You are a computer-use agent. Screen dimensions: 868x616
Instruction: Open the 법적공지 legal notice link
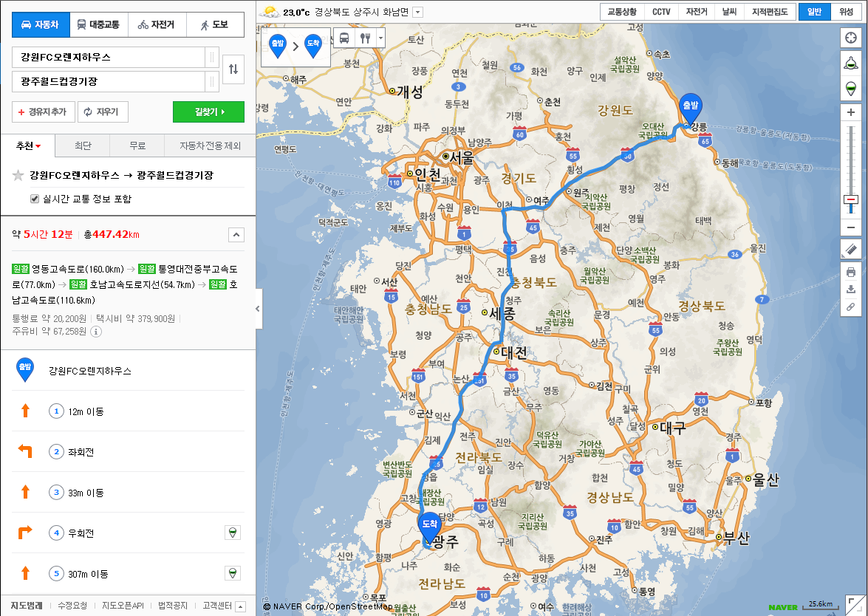pyautogui.click(x=173, y=606)
